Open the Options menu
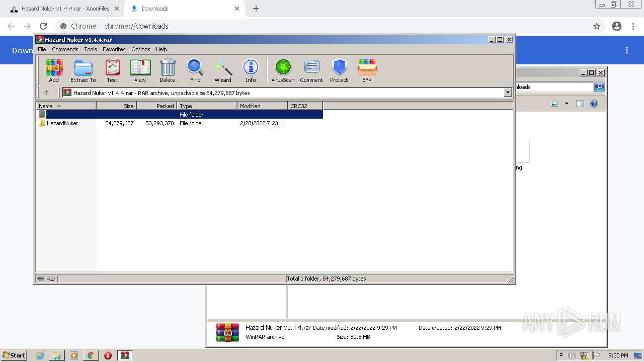The image size is (644, 362). (141, 49)
